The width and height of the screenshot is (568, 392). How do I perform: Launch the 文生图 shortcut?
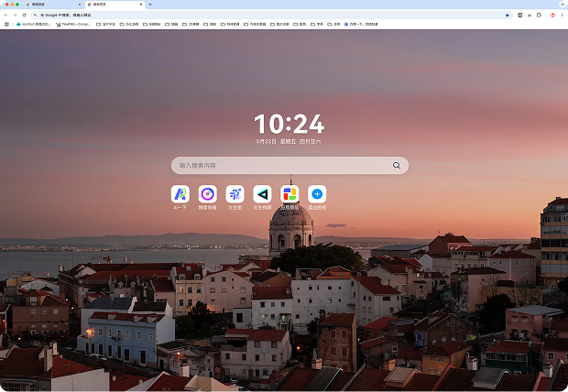point(235,194)
